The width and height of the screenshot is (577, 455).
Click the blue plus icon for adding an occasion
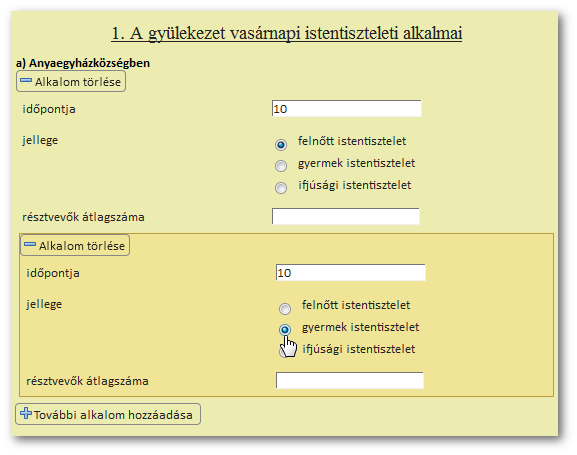coord(26,413)
